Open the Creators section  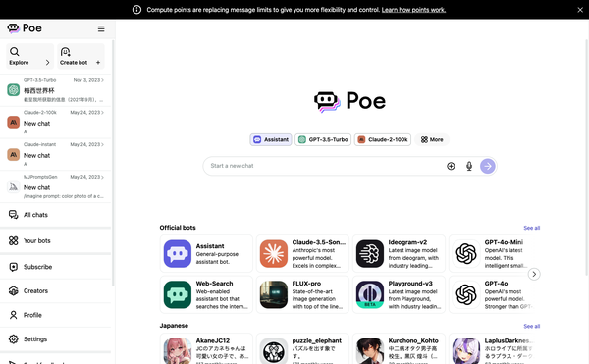56,290
